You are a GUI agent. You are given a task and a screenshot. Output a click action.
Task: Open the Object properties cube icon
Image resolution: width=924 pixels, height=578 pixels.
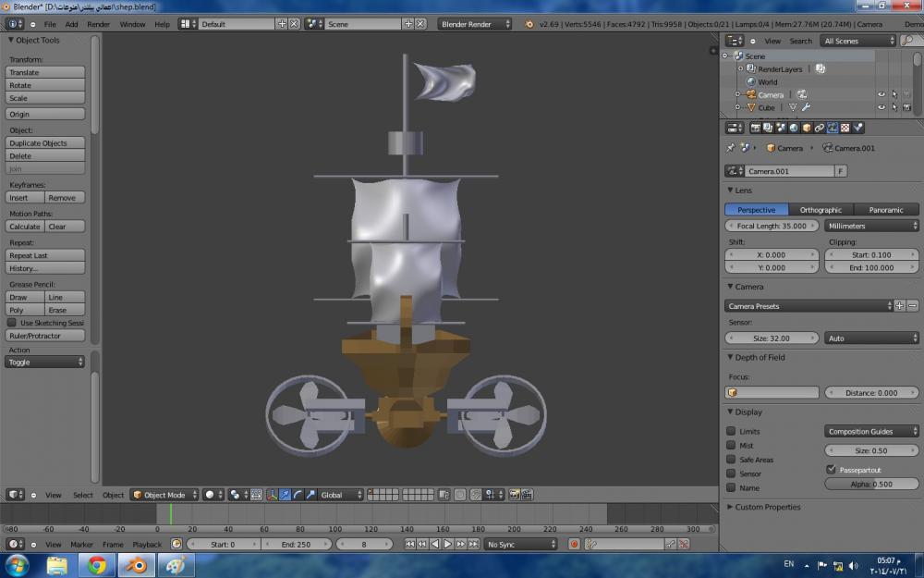pyautogui.click(x=807, y=128)
